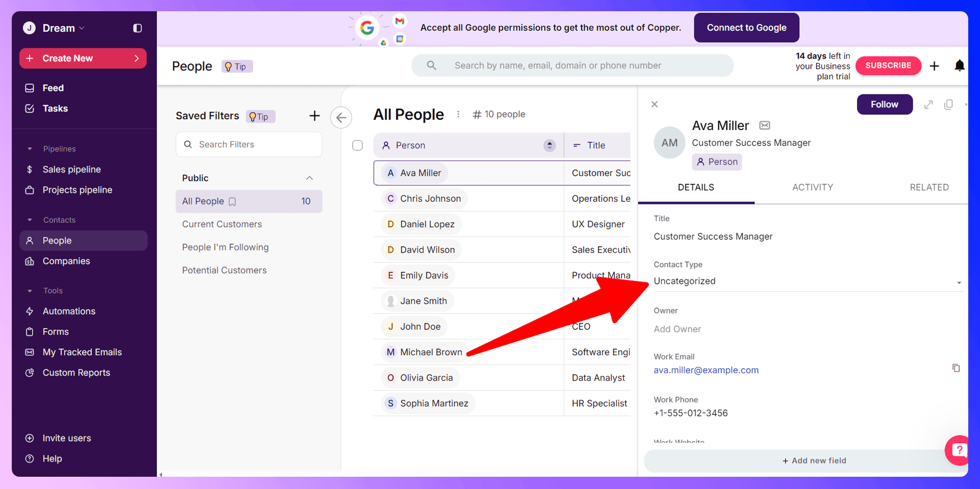Click Add Owner field
Image resolution: width=980 pixels, height=489 pixels.
(x=677, y=329)
